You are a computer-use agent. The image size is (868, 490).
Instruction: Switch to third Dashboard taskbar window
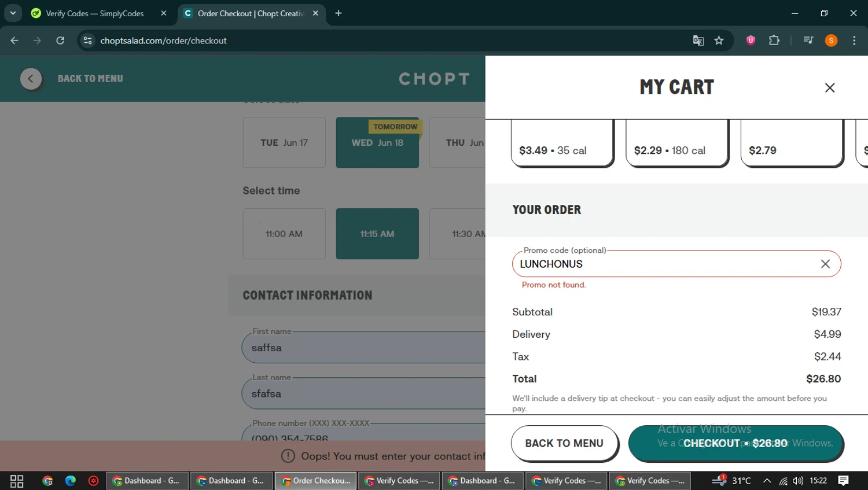pyautogui.click(x=483, y=481)
